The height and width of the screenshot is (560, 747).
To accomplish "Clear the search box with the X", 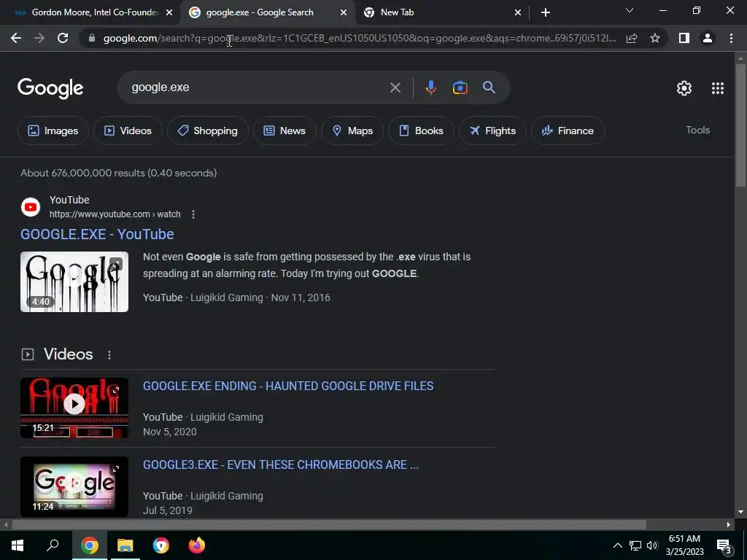I will click(395, 87).
